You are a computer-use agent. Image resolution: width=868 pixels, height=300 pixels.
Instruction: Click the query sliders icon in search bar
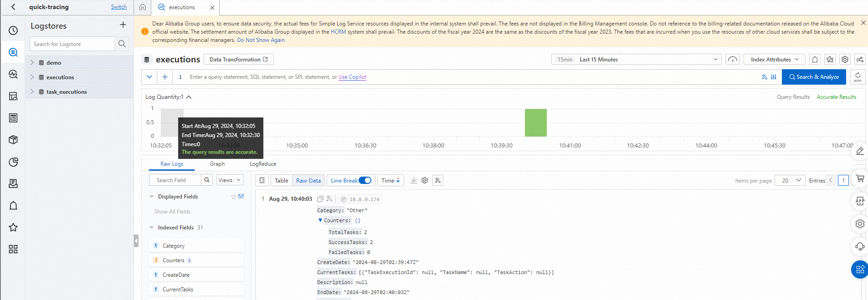click(774, 77)
